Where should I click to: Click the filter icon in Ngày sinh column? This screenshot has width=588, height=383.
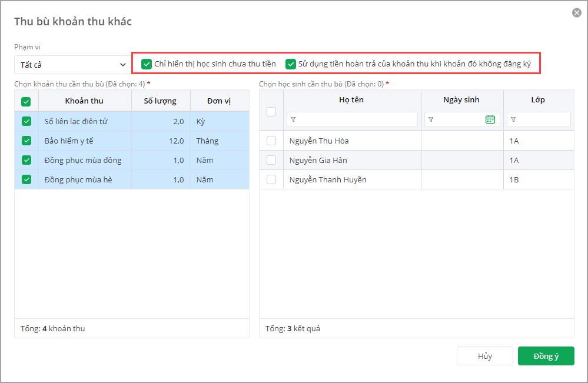click(431, 119)
